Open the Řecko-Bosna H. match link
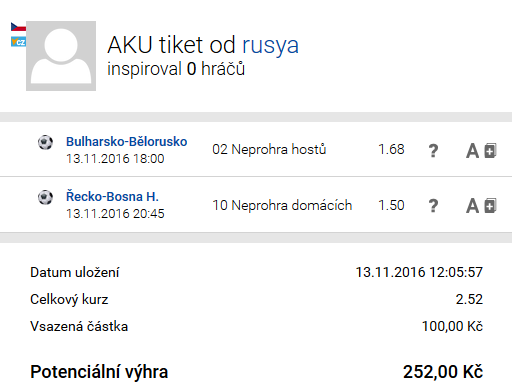 tap(112, 196)
